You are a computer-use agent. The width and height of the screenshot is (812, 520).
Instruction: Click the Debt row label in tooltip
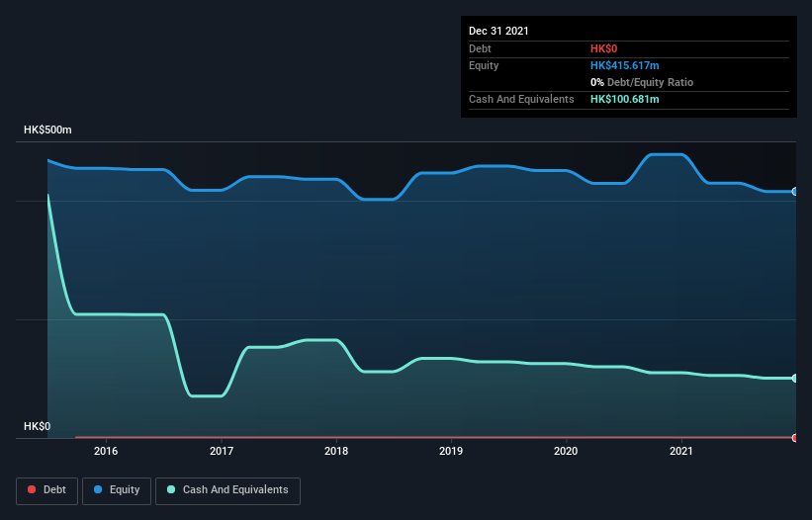[480, 48]
